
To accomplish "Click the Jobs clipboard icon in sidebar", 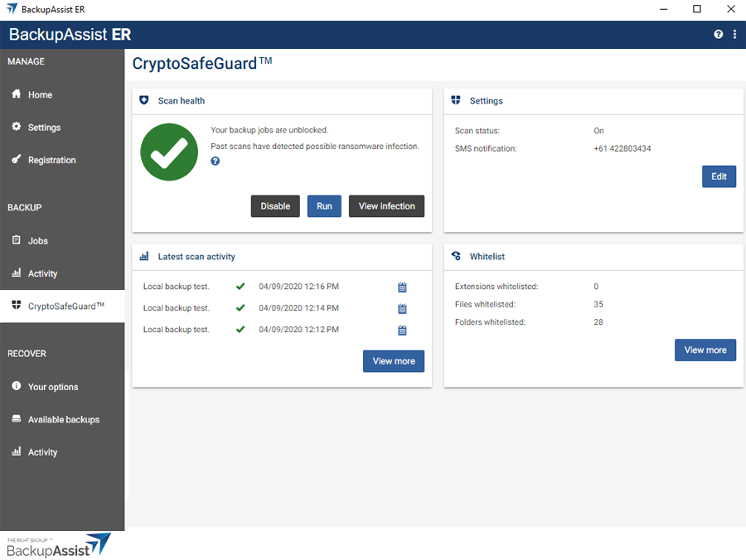I will [x=17, y=239].
